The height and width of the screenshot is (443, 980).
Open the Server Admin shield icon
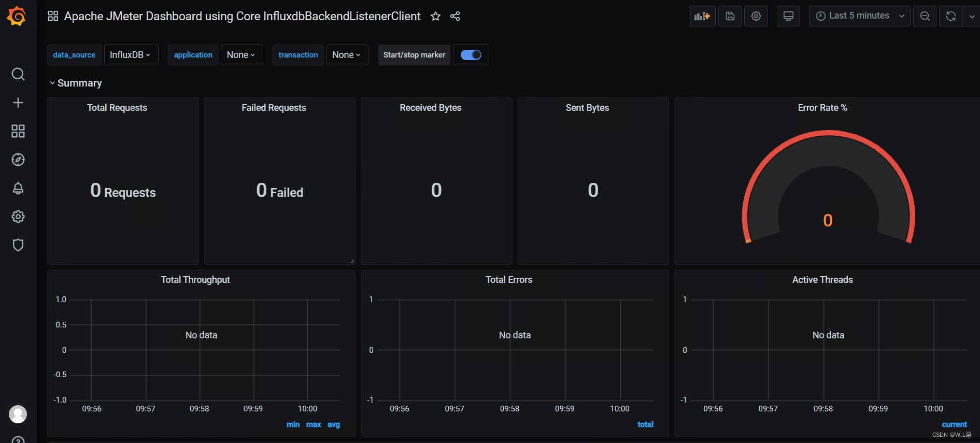[x=18, y=245]
